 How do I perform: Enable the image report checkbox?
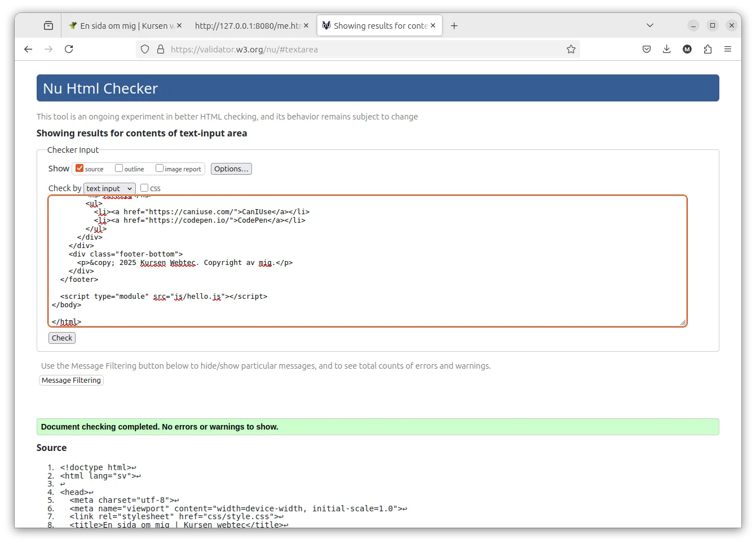pos(160,168)
